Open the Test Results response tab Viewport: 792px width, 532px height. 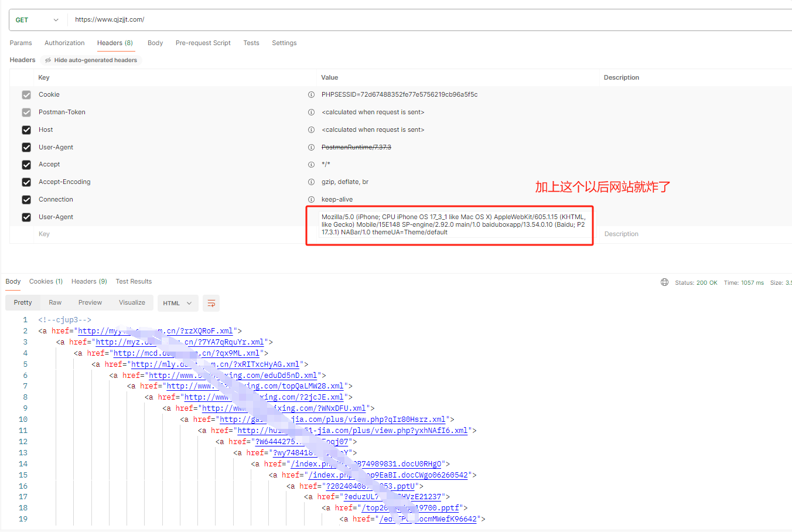[134, 281]
